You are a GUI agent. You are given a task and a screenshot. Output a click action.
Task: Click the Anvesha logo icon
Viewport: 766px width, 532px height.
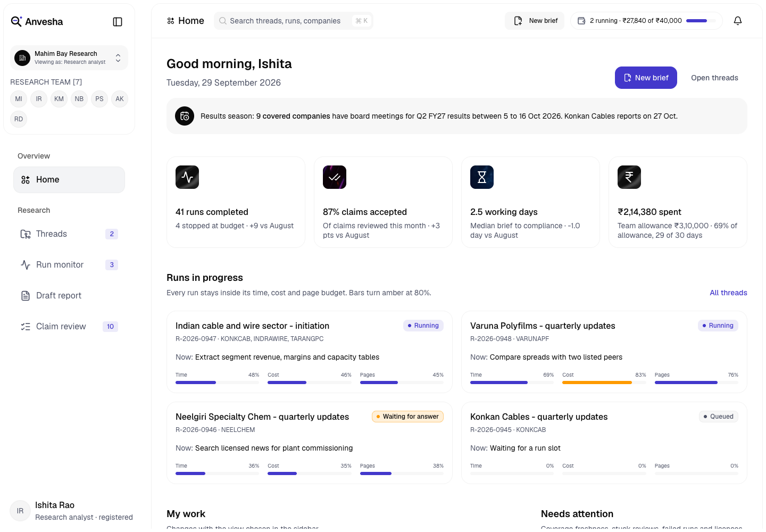pyautogui.click(x=16, y=21)
